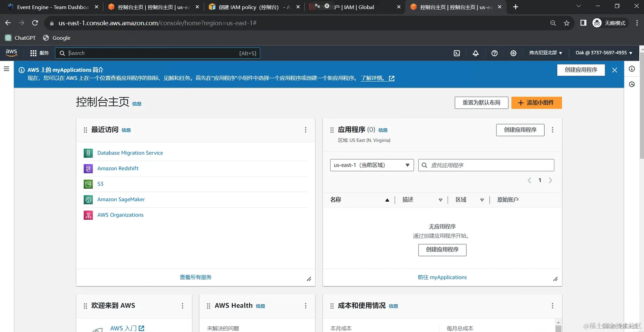
Task: Open the 欢迎来到 AWS widget options menu
Action: click(x=183, y=306)
